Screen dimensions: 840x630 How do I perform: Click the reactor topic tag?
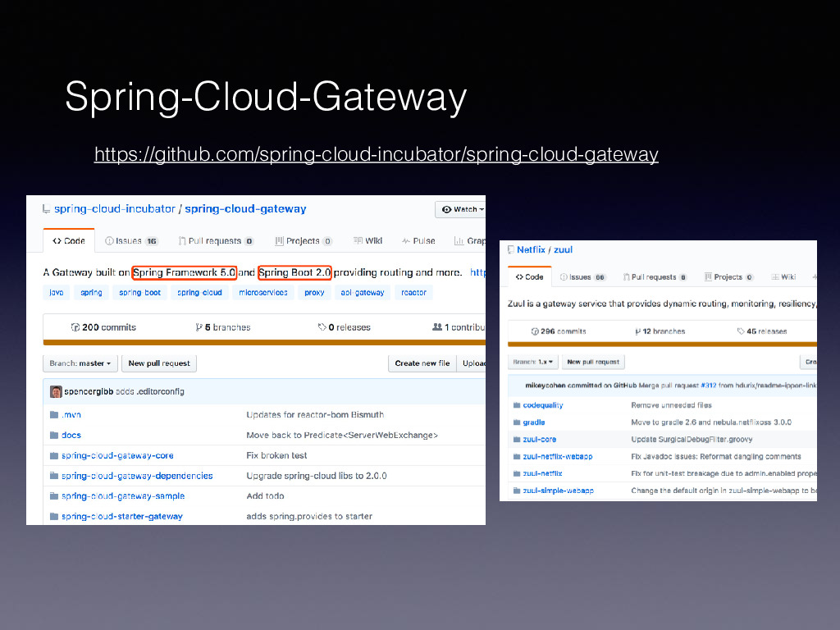point(413,293)
